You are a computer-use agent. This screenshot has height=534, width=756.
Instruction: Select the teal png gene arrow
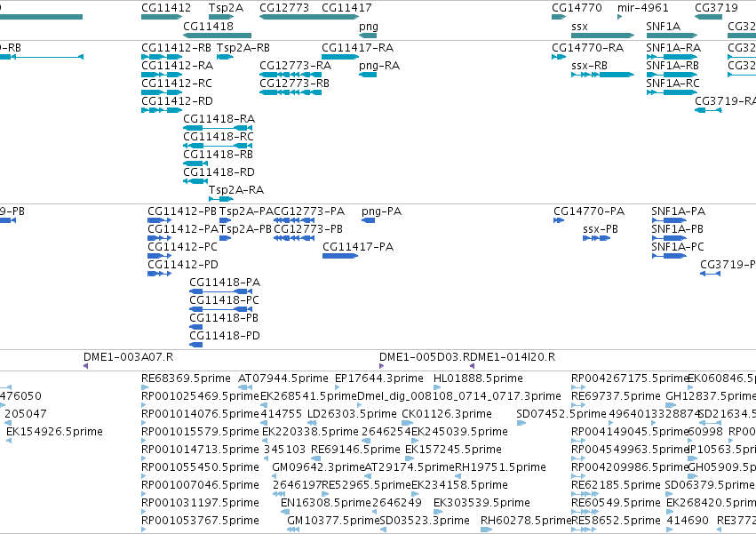click(x=368, y=36)
